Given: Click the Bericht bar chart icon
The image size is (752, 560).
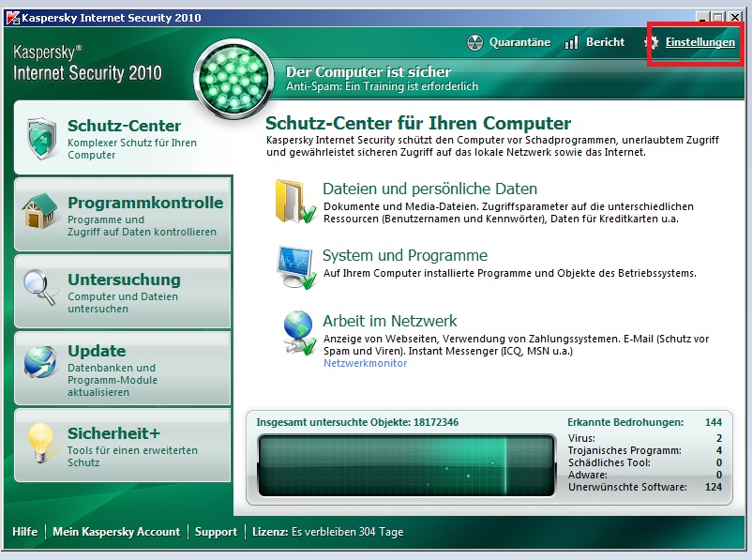Looking at the screenshot, I should [572, 43].
